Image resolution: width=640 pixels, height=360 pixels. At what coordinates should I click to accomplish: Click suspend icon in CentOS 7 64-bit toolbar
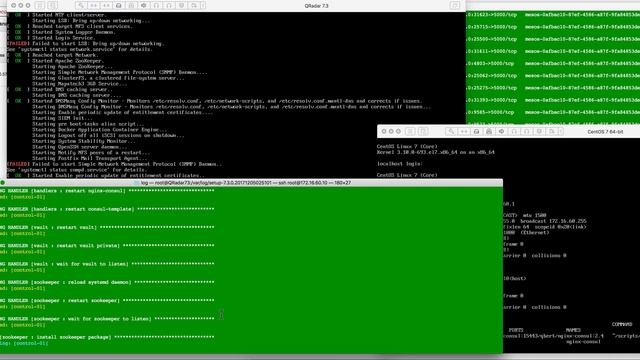[410, 131]
